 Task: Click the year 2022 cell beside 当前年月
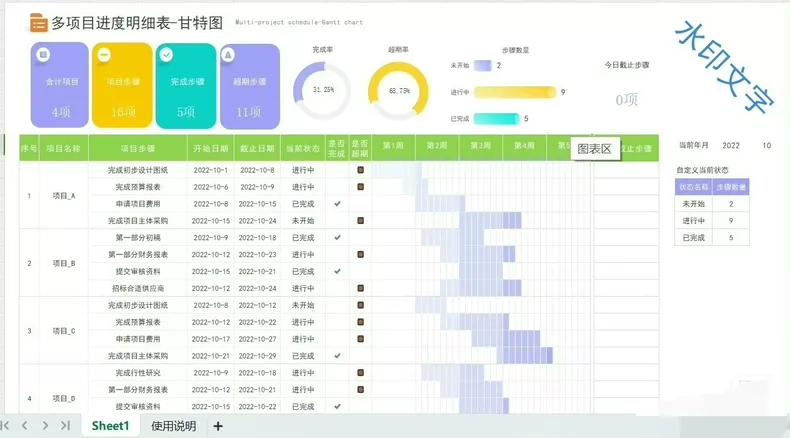(x=731, y=146)
